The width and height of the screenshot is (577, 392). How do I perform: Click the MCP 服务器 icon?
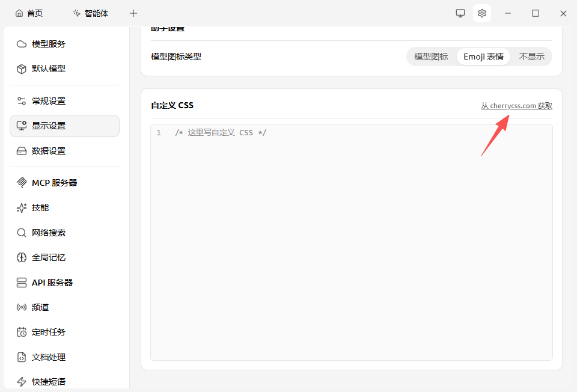tap(22, 183)
